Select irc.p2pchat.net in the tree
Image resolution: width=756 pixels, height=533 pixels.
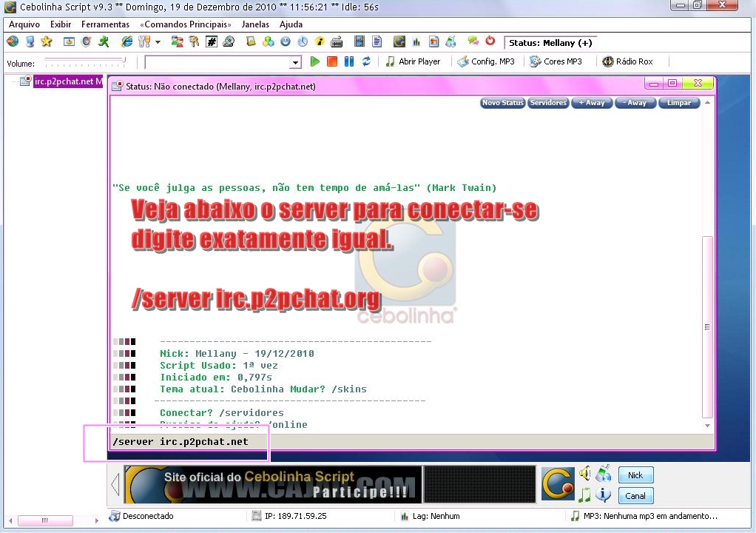(x=67, y=81)
